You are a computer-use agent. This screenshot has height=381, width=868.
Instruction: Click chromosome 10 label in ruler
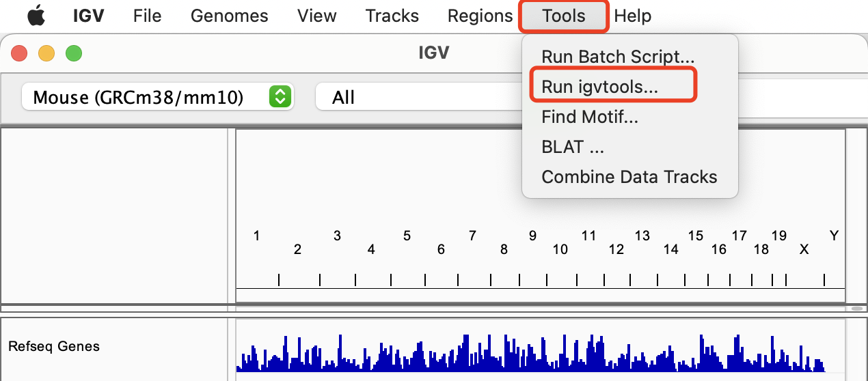click(x=560, y=249)
